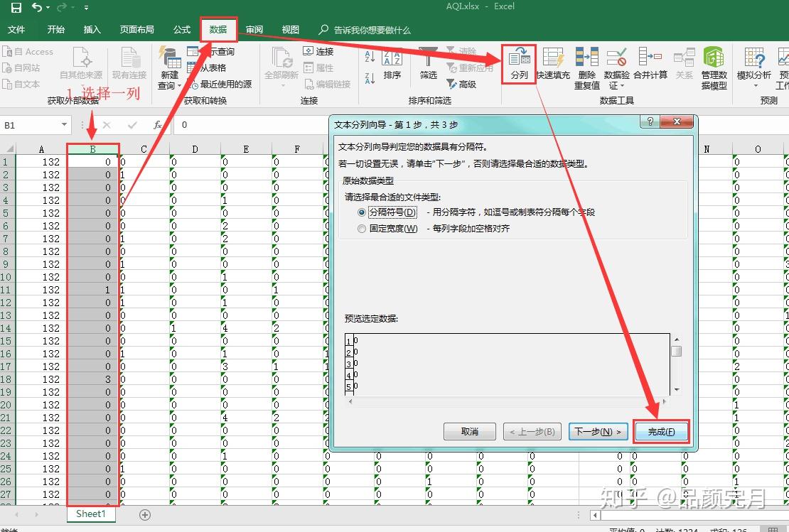The height and width of the screenshot is (532, 789).
Task: Open the Name Box dropdown arrow
Action: pyautogui.click(x=65, y=125)
